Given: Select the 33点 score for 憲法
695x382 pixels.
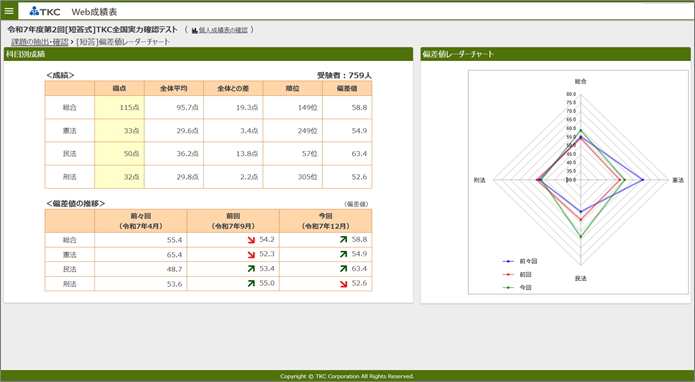Looking at the screenshot, I should click(119, 131).
